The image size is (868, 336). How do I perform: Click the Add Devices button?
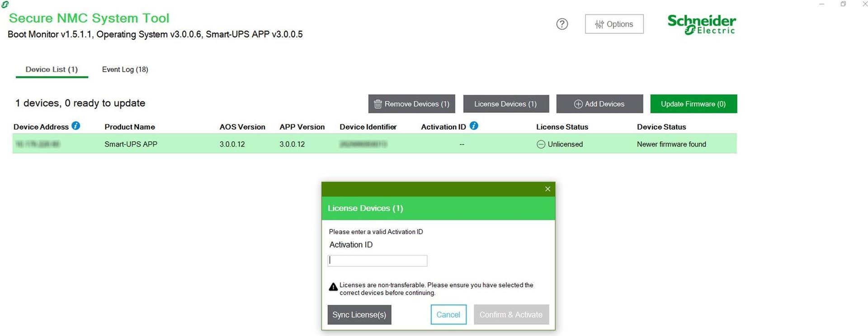coord(599,104)
